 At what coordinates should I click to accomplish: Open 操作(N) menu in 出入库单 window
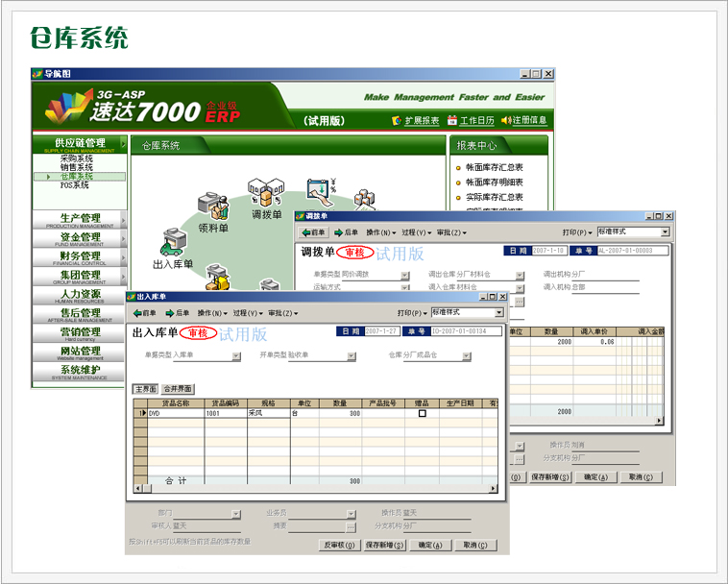pos(212,313)
